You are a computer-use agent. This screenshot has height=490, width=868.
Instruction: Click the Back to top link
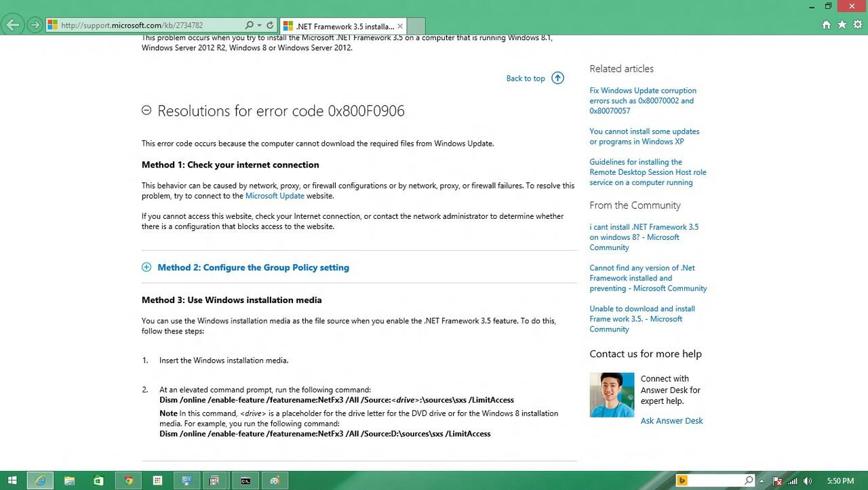[526, 78]
